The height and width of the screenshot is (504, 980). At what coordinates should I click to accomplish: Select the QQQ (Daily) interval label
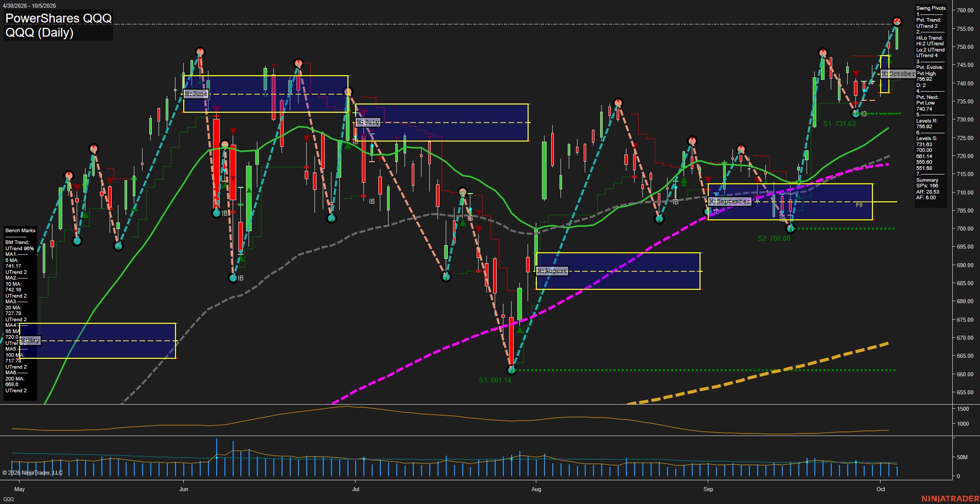point(39,32)
